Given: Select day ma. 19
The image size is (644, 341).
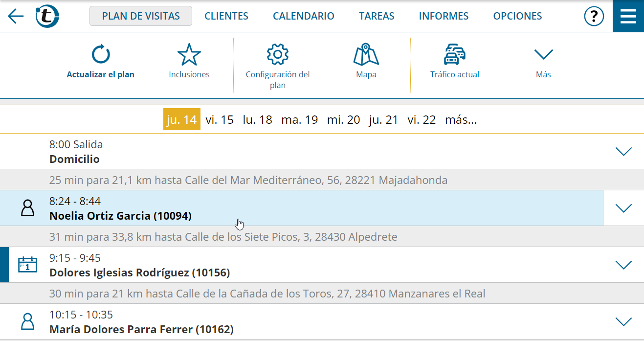Looking at the screenshot, I should (300, 120).
